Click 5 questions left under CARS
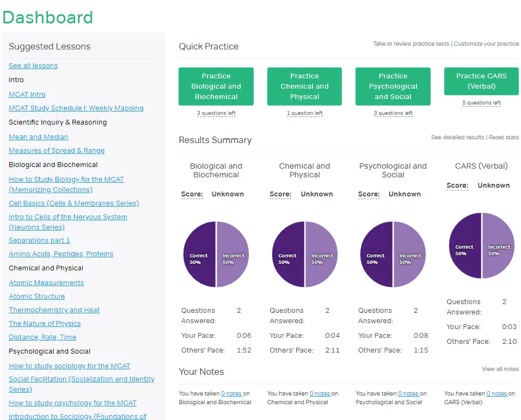The height and width of the screenshot is (420, 521). click(x=481, y=103)
